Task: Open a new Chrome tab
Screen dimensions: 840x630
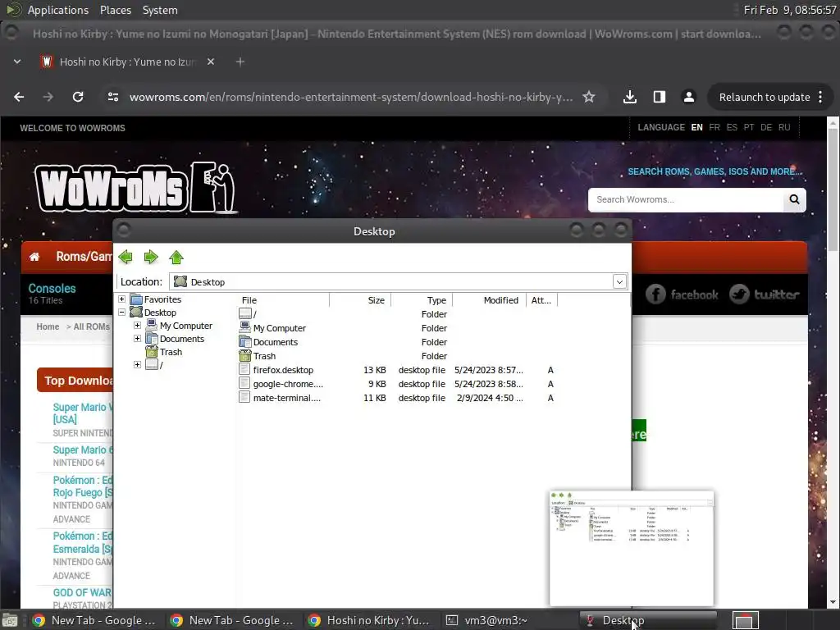Action: tap(240, 62)
